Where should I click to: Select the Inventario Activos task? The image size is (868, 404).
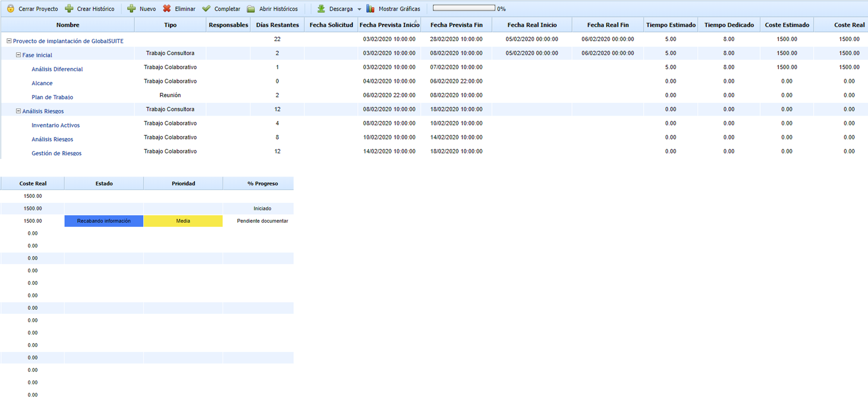coord(56,125)
